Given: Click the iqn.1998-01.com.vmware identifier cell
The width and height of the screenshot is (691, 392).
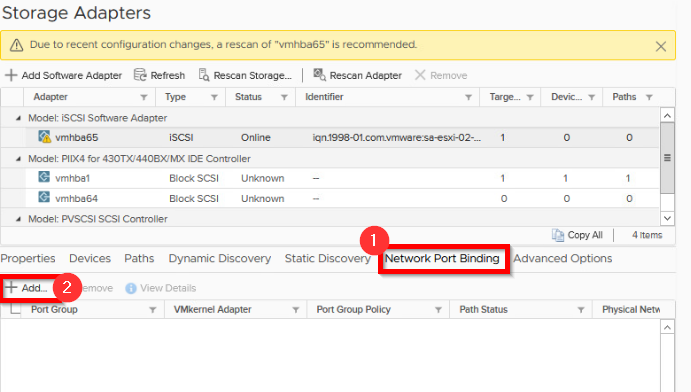Looking at the screenshot, I should (397, 137).
